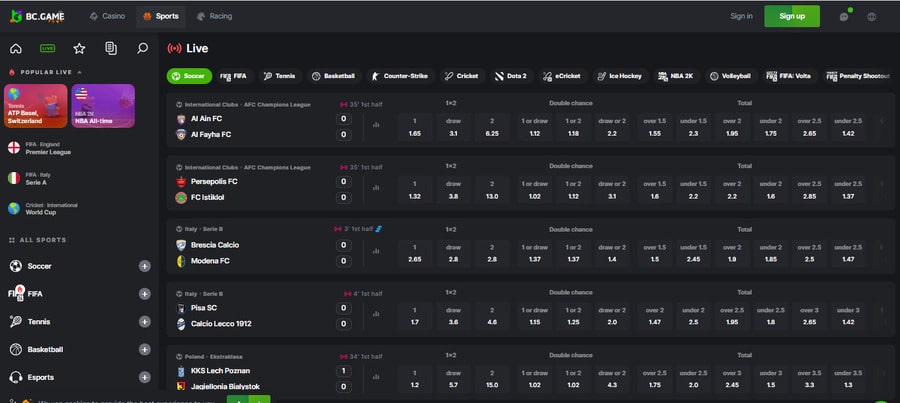Collapse the Popular Live section arrow
The height and width of the screenshot is (403, 900).
point(80,72)
